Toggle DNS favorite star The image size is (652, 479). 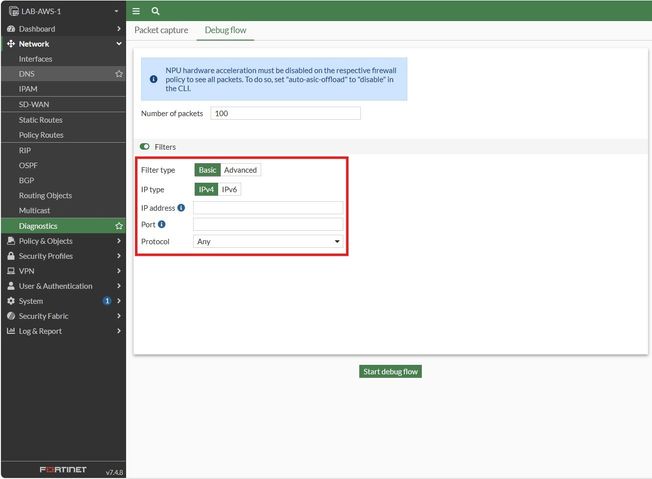[x=119, y=74]
